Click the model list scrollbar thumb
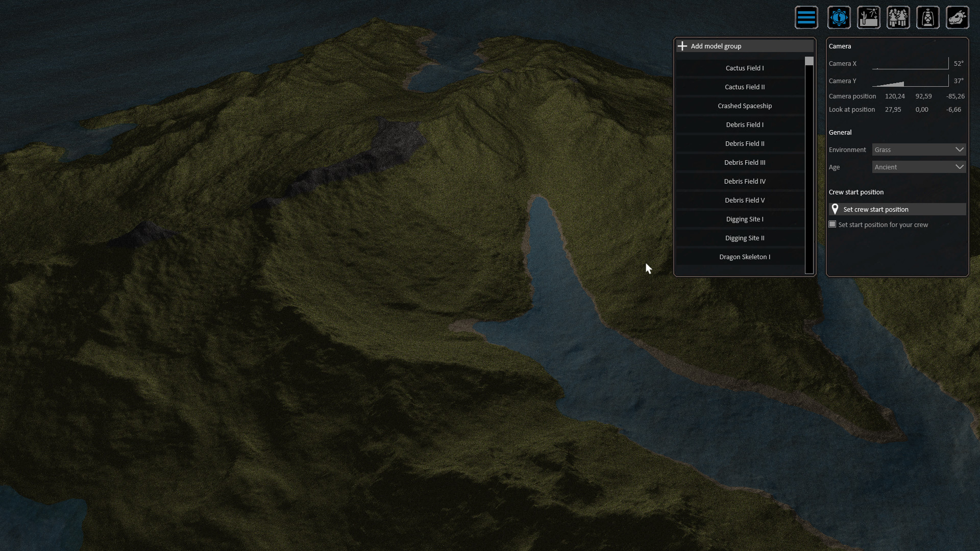Image resolution: width=980 pixels, height=551 pixels. tap(809, 61)
